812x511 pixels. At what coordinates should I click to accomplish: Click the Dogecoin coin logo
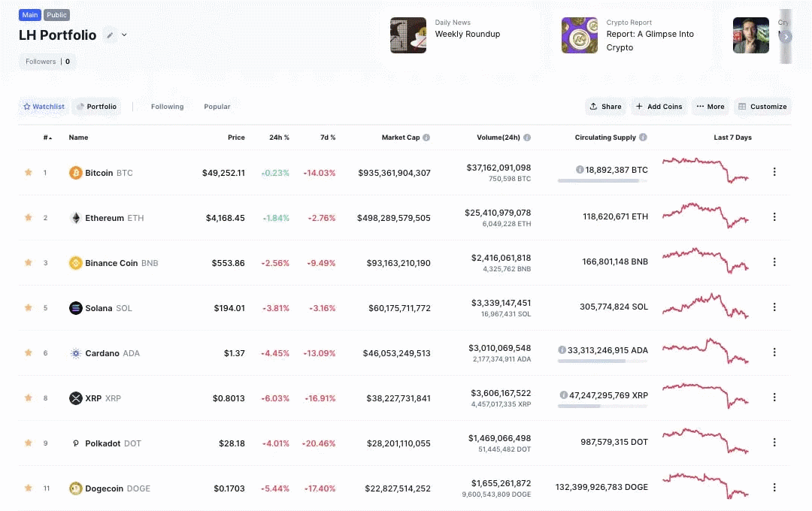[76, 488]
